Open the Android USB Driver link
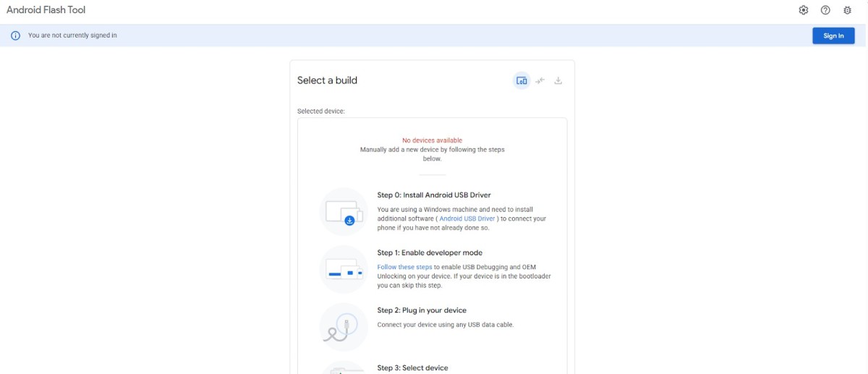The width and height of the screenshot is (868, 374). tap(467, 218)
